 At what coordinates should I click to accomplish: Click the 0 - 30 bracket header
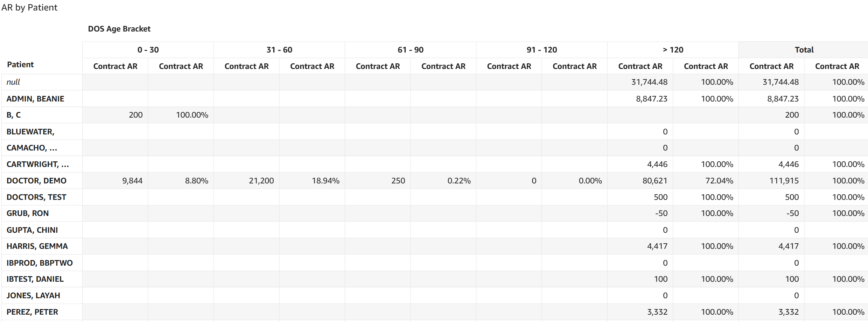pos(148,50)
